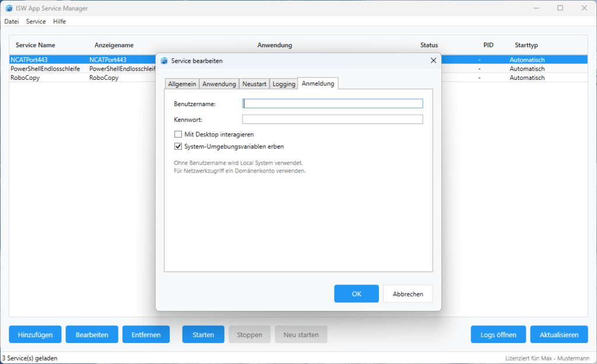
Task: Click the Entfernen button
Action: 146,334
